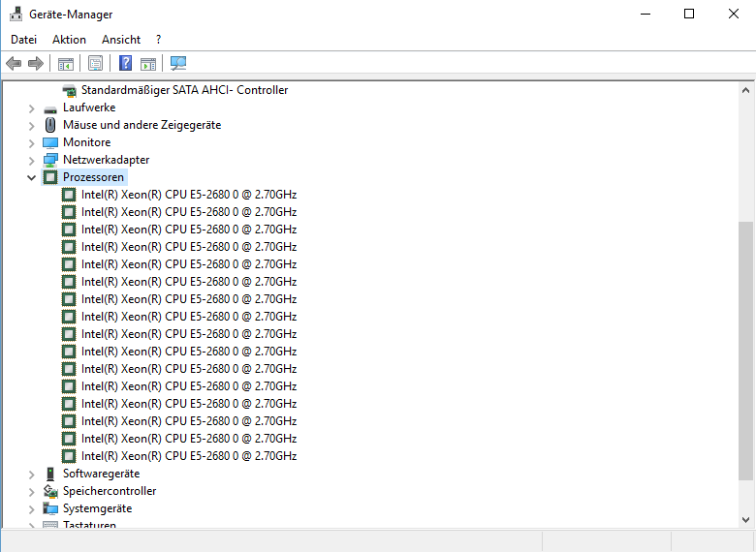Expand the Systemgeräte category

(x=31, y=509)
